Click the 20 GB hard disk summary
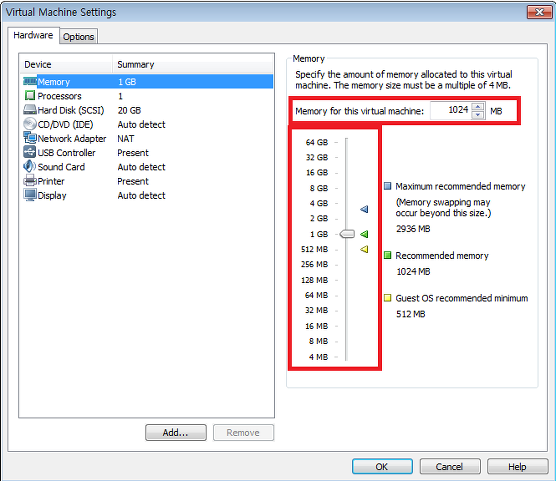 coord(129,110)
